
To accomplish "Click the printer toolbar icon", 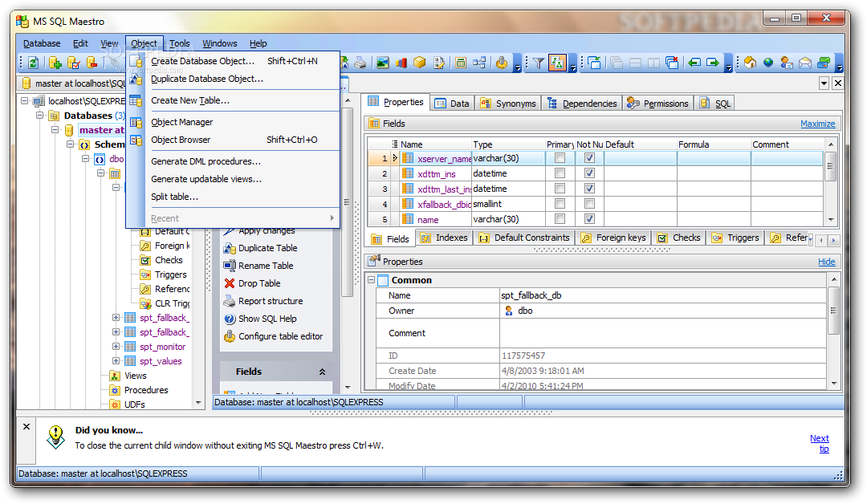I will 360,63.
